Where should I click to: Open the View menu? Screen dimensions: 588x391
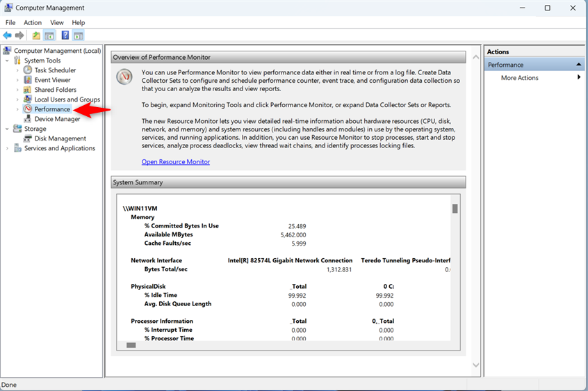coord(57,22)
